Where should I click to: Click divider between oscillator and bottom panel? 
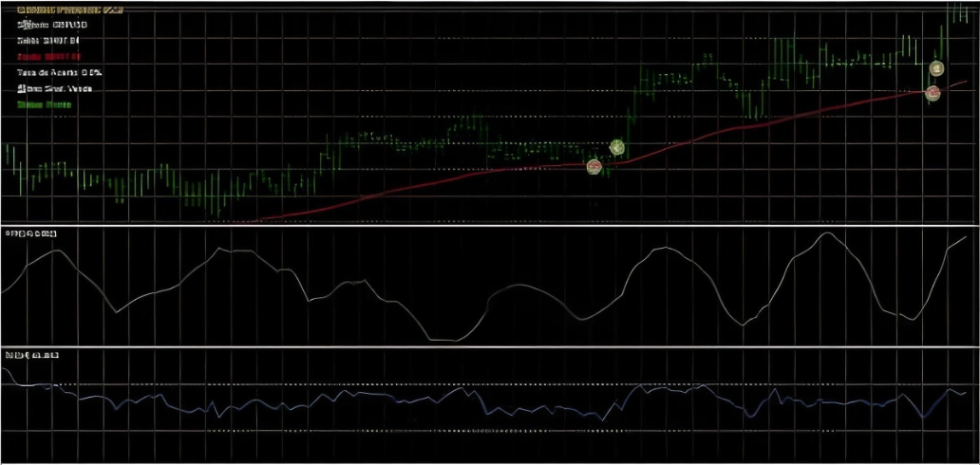click(x=490, y=346)
